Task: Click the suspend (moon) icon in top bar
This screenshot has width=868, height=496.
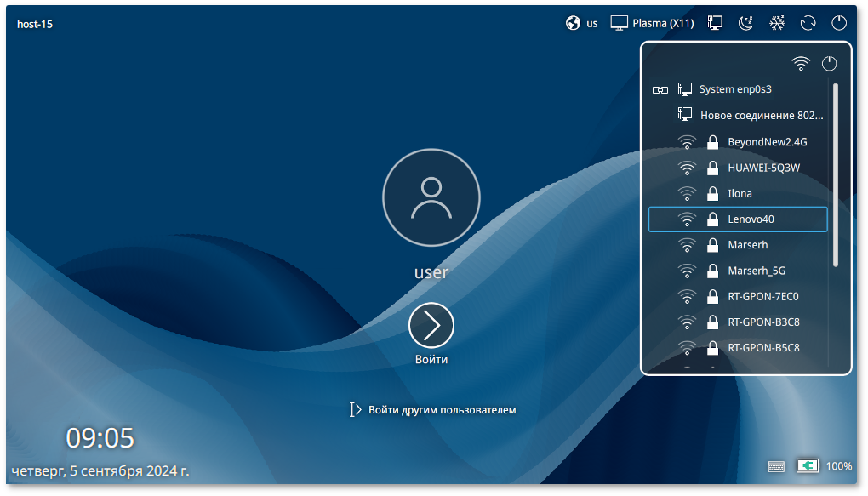Action: 746,24
